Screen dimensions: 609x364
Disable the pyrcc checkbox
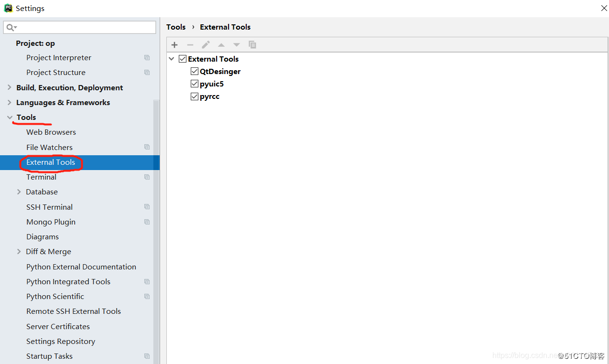[x=194, y=96]
